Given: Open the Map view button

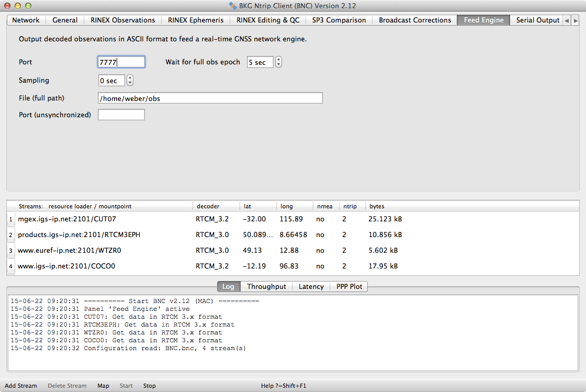Looking at the screenshot, I should 103,386.
